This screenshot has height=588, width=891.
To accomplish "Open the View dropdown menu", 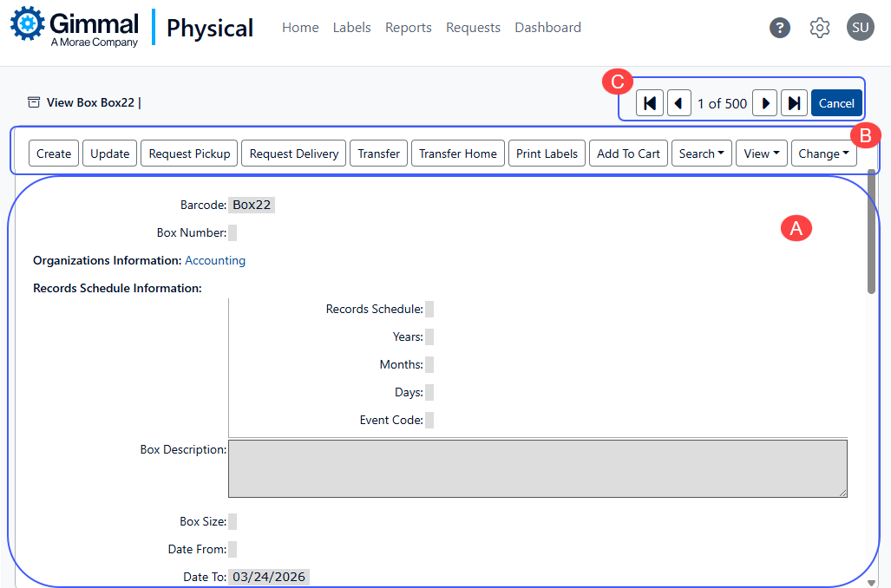I will coord(761,154).
